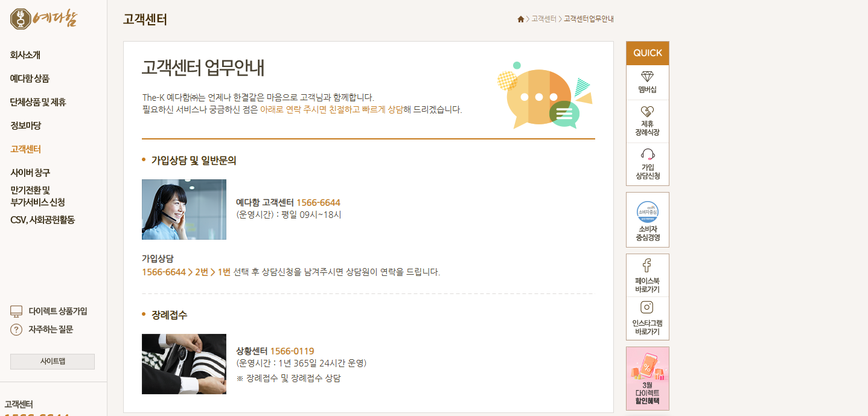
Task: Open the 자주하는 질문 link
Action: pyautogui.click(x=51, y=330)
